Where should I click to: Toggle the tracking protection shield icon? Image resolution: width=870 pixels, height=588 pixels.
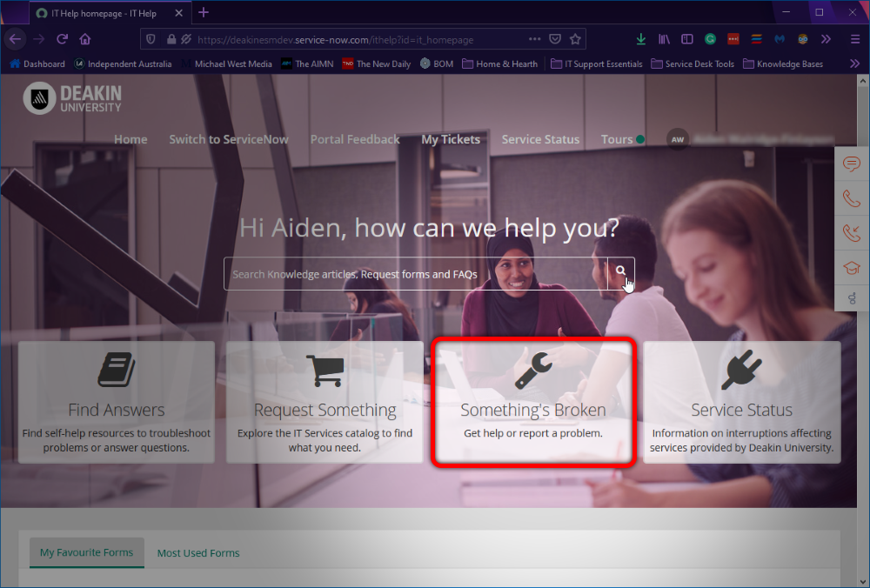click(151, 38)
